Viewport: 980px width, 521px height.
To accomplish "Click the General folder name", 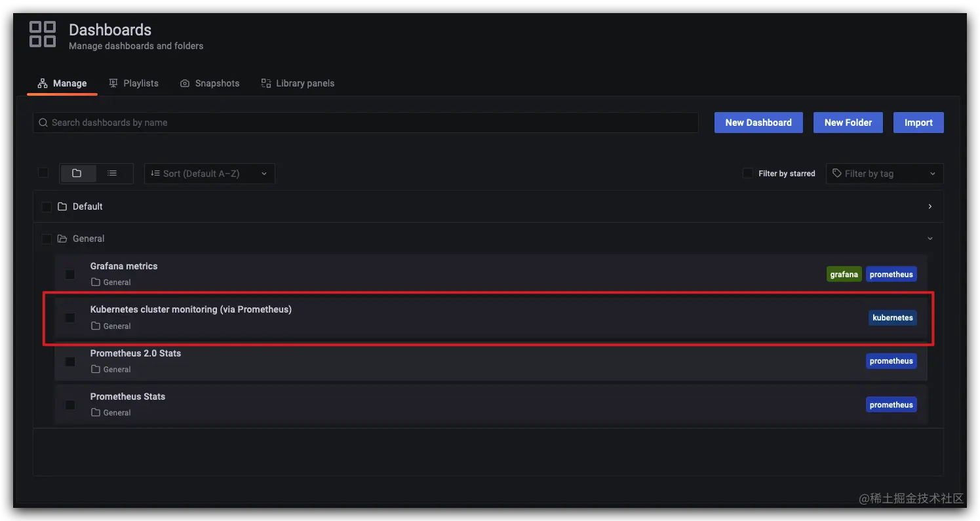I will click(88, 239).
